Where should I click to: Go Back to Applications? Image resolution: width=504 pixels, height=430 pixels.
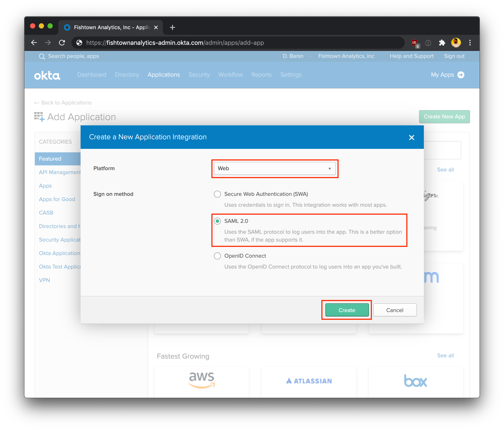pos(63,102)
